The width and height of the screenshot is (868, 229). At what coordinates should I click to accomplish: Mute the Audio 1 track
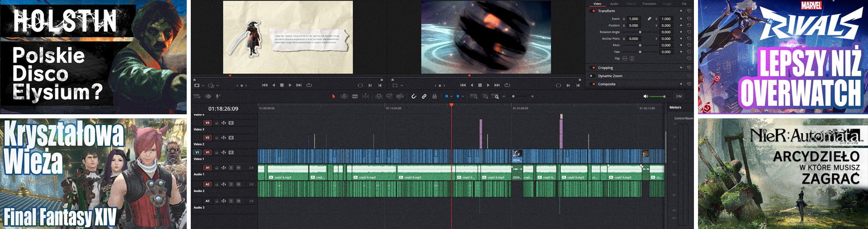pyautogui.click(x=238, y=168)
